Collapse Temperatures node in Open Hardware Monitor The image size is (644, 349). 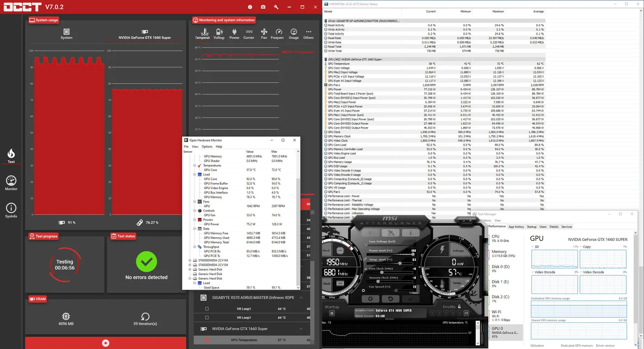tap(194, 166)
